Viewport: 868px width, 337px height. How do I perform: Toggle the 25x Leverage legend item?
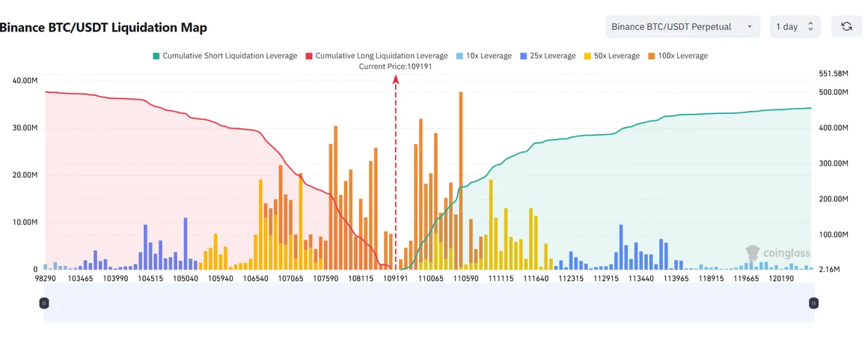coord(548,56)
